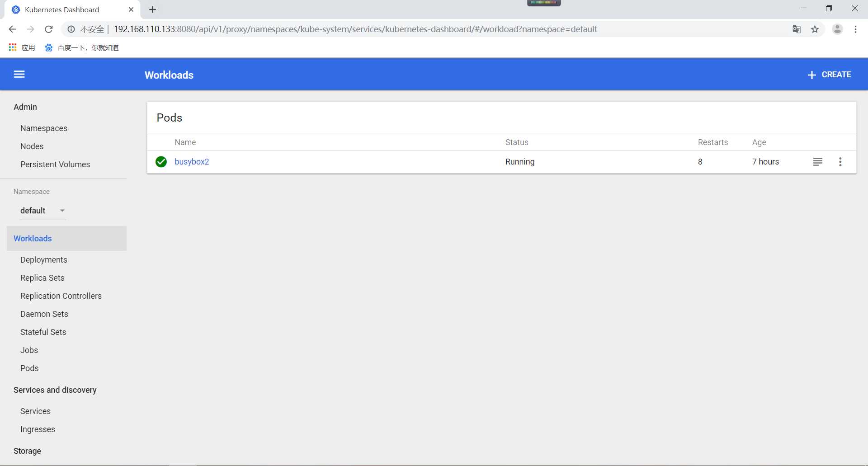Image resolution: width=868 pixels, height=466 pixels.
Task: Click the Status column header
Action: coord(517,142)
